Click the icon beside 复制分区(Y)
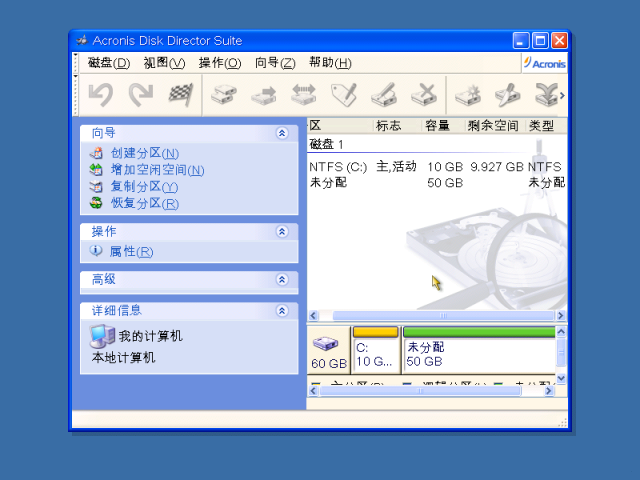Viewport: 640px width, 480px height. coord(96,186)
